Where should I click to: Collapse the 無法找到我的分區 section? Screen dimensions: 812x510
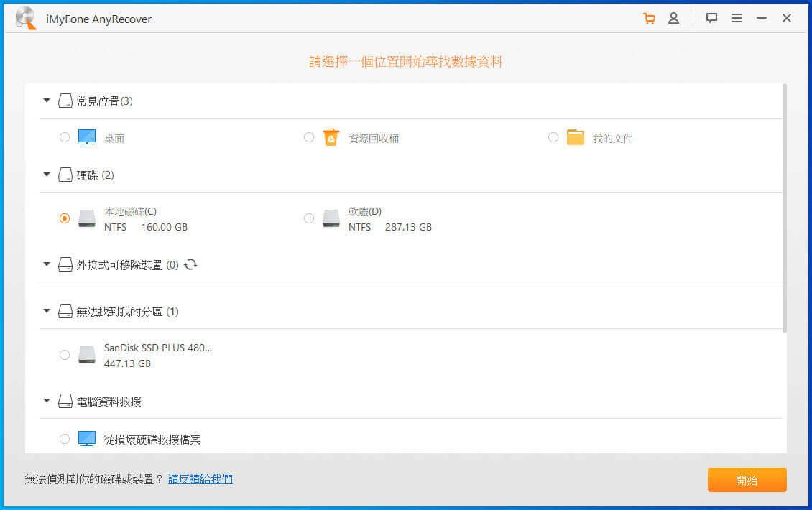[47, 311]
